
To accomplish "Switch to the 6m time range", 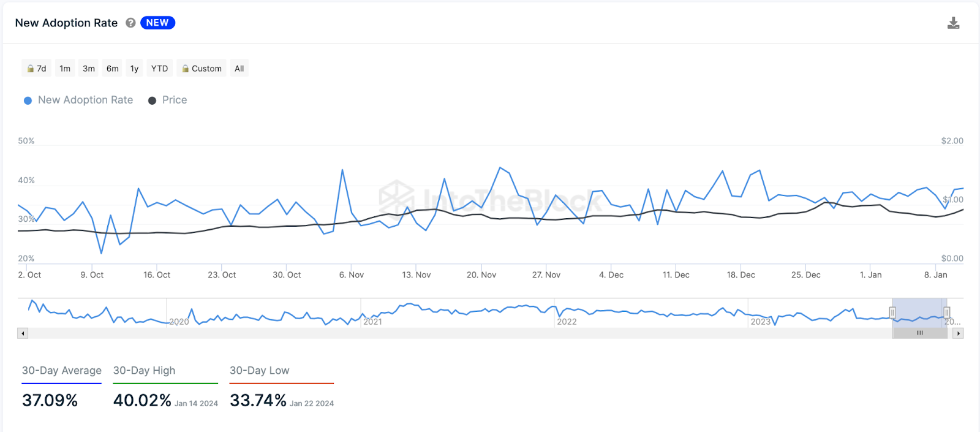I will click(113, 68).
